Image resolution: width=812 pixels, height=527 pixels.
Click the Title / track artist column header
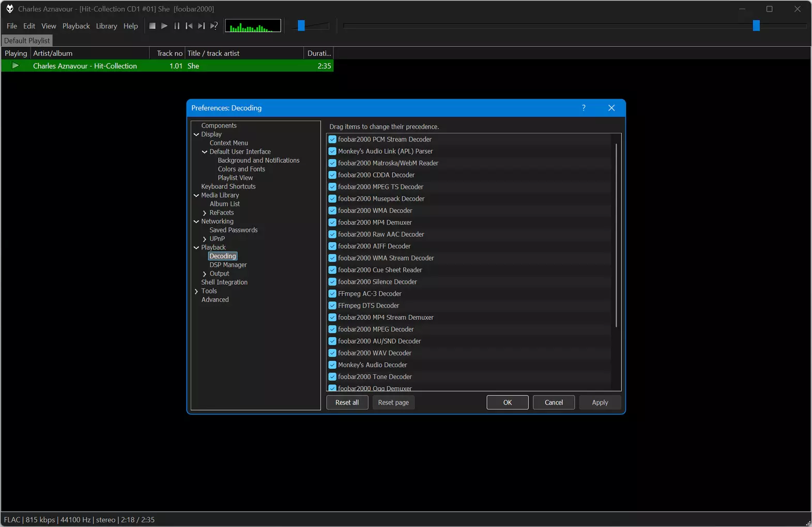click(244, 53)
